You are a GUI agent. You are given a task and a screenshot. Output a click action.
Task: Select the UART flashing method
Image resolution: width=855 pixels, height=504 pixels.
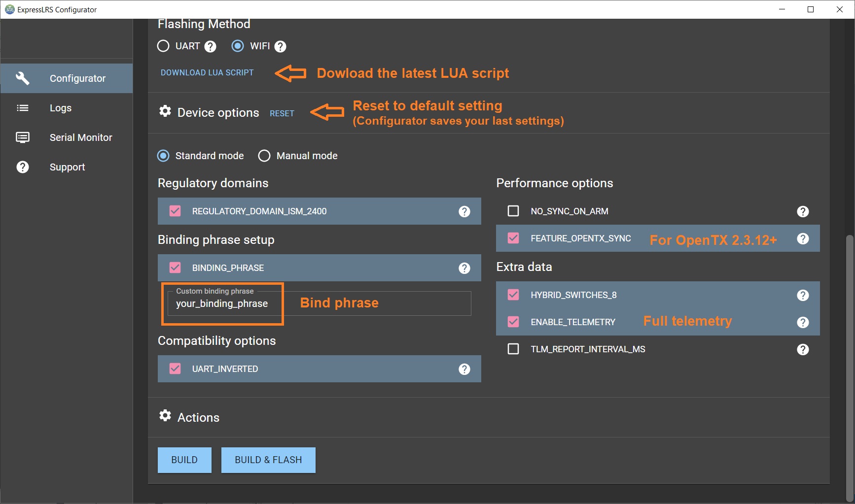(x=163, y=46)
